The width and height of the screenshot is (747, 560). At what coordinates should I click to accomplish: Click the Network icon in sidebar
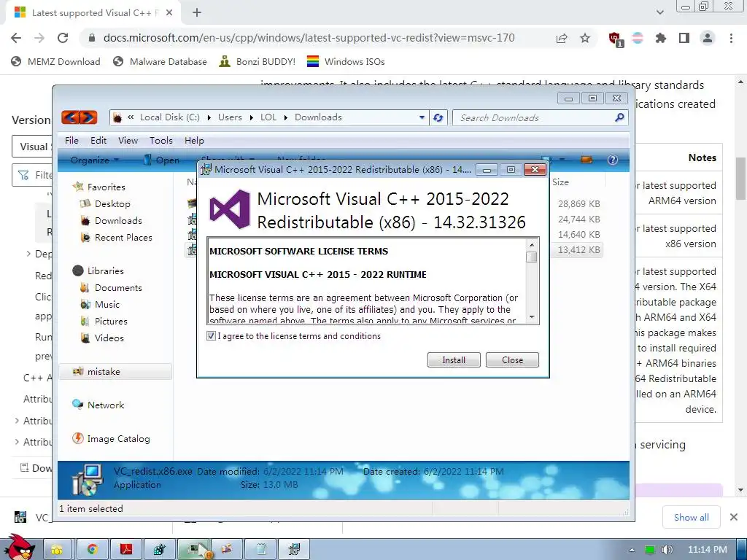pyautogui.click(x=77, y=405)
